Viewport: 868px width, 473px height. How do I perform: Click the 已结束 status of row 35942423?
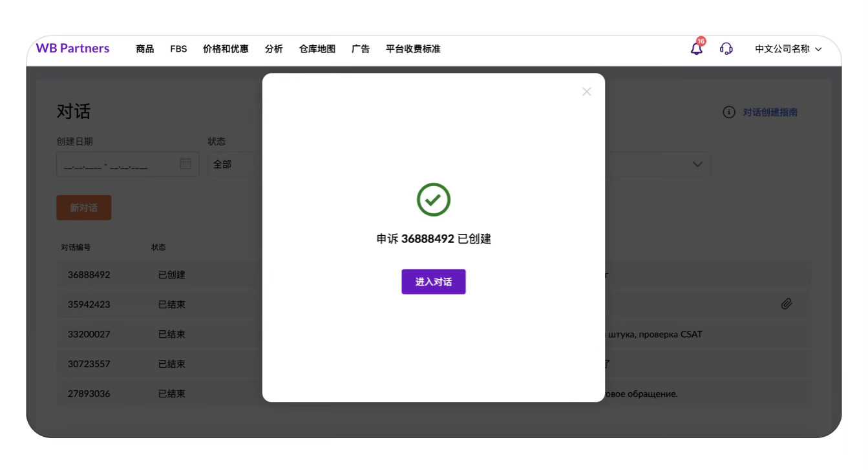coord(172,304)
